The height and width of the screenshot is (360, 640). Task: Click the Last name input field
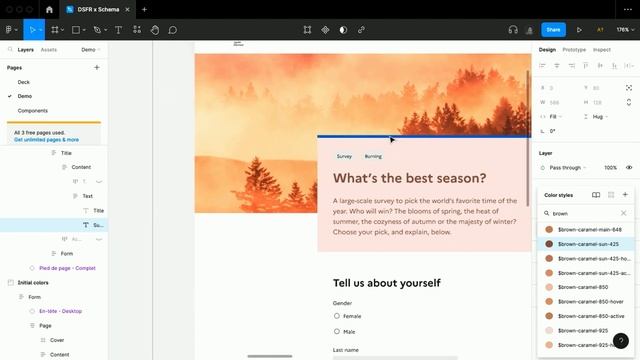395,358
